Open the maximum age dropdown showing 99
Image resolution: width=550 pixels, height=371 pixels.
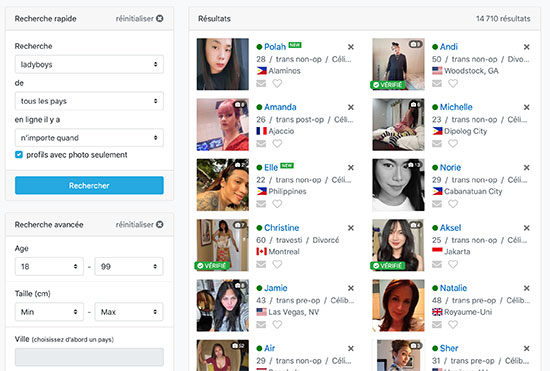pos(129,267)
